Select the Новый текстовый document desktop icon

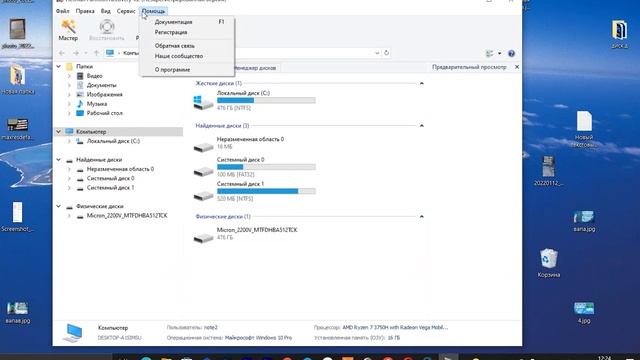coord(584,122)
